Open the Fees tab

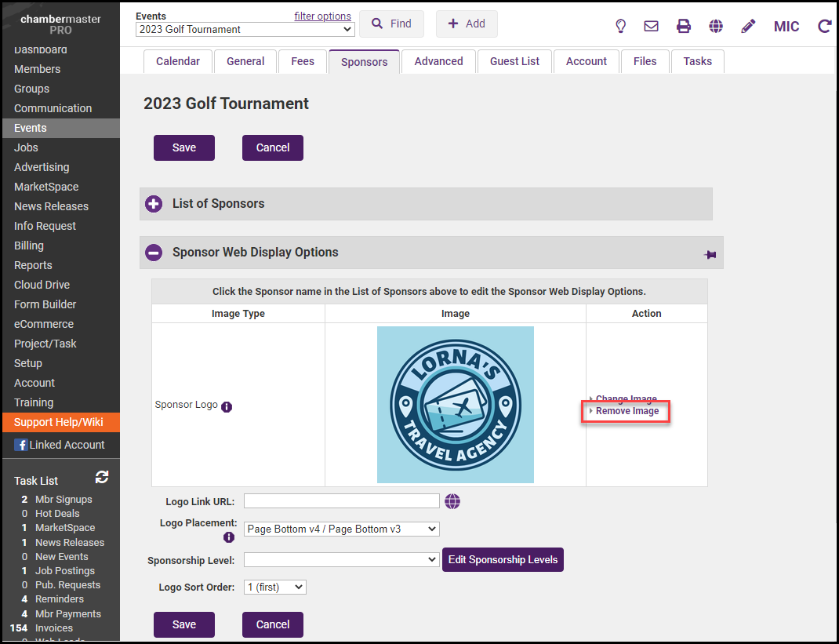pyautogui.click(x=303, y=61)
